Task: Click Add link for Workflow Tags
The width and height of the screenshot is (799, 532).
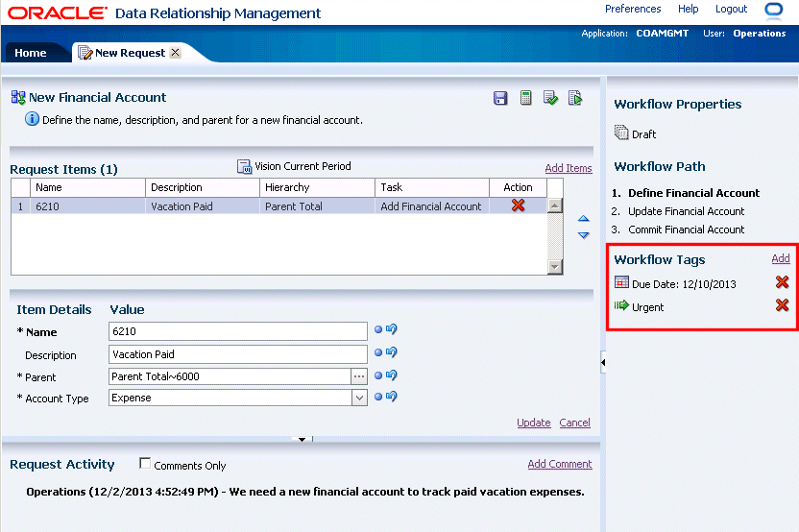Action: click(780, 258)
